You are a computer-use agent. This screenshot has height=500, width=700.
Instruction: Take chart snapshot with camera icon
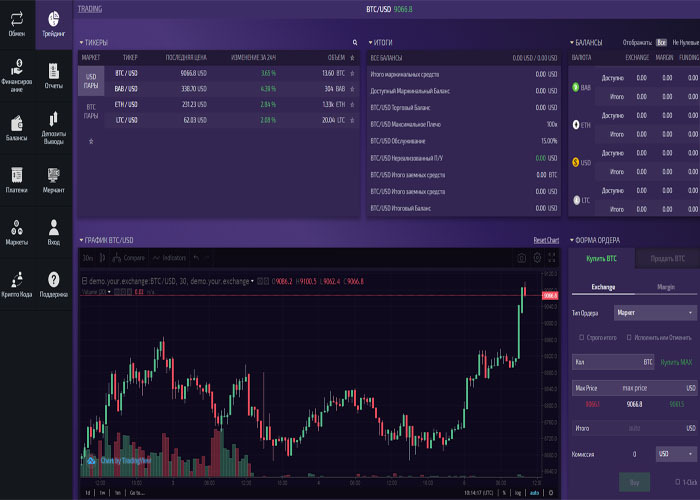pos(521,258)
